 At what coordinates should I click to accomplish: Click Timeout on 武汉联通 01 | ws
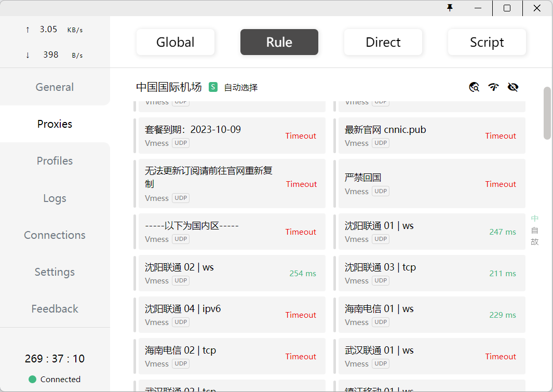click(x=501, y=357)
